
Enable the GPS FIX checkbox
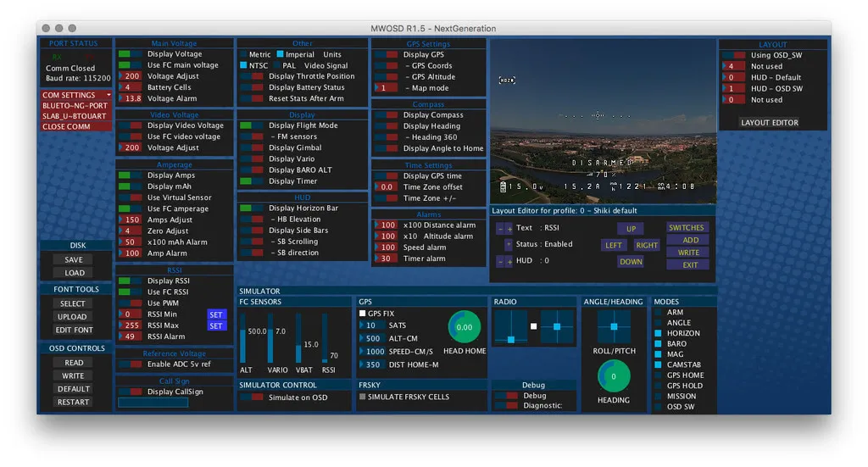tap(362, 314)
